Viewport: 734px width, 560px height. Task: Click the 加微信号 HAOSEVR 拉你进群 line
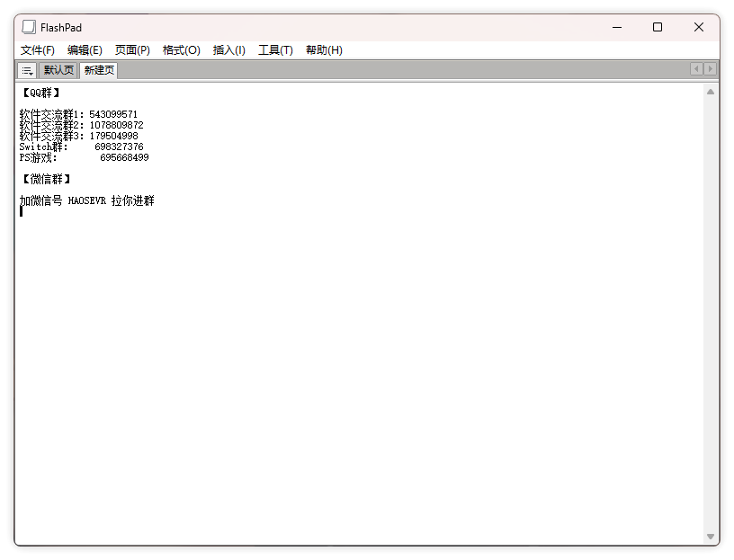click(x=87, y=200)
